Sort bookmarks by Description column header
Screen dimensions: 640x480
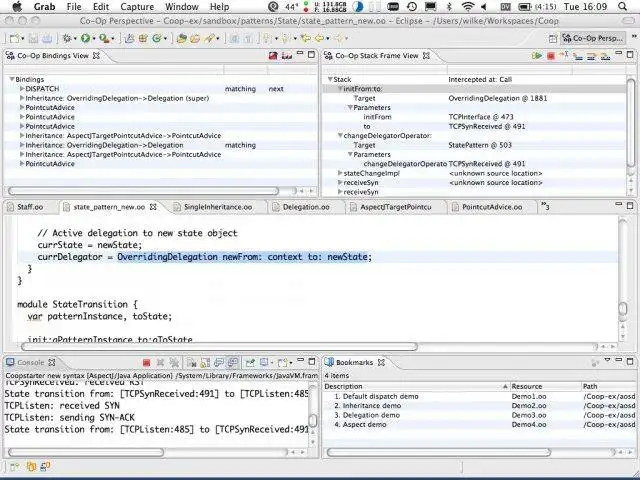pyautogui.click(x=417, y=386)
